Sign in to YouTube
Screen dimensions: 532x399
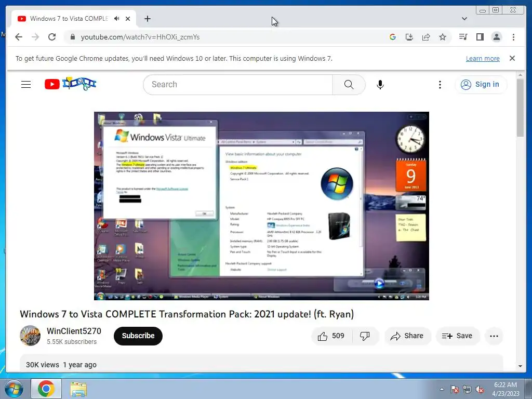click(481, 84)
